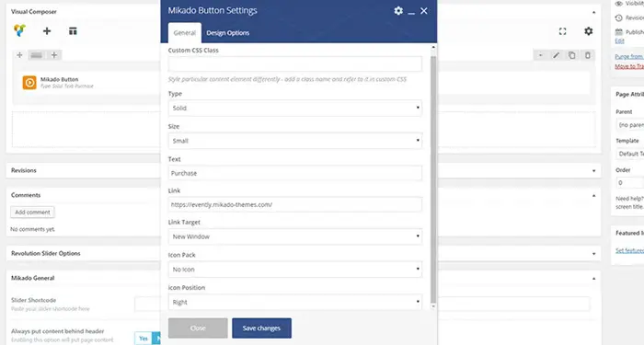
Task: Click the Add comment button
Action: 32,213
